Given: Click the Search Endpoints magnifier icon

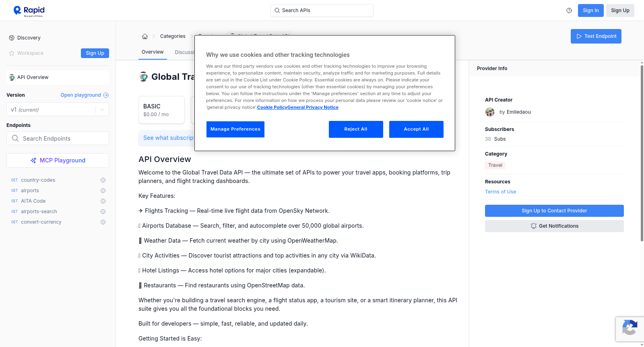Looking at the screenshot, I should pyautogui.click(x=15, y=138).
